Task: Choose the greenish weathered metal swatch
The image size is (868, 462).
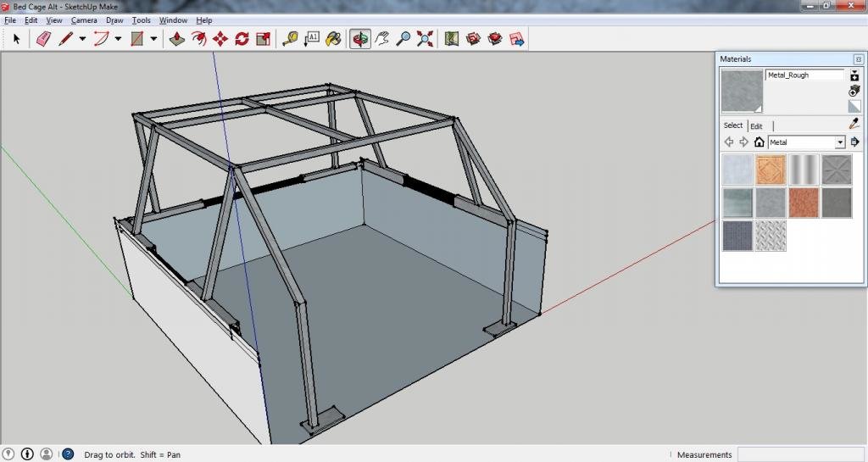Action: coord(737,203)
